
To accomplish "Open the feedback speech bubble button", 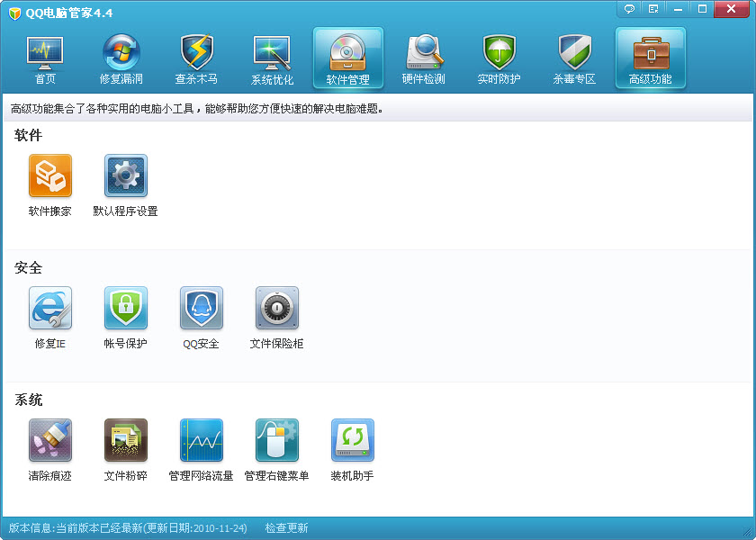I will (x=629, y=9).
